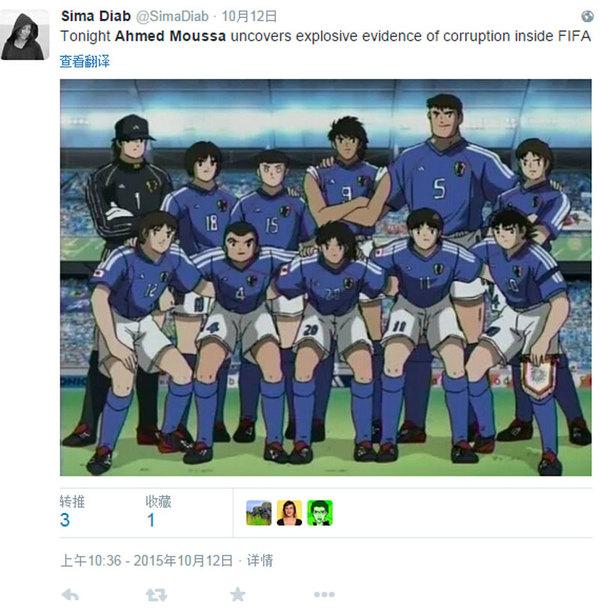Click the 10月12日 date in header

pyautogui.click(x=249, y=16)
